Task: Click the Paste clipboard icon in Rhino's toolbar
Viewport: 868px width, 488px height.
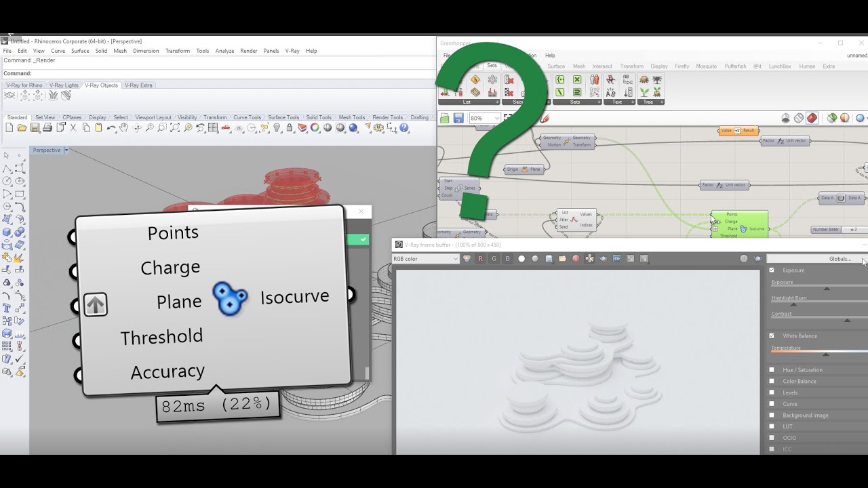Action: [98, 127]
